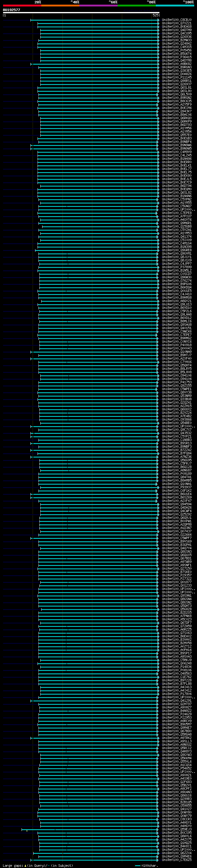Click the red 20% identity legend bar
Image resolution: width=197 pixels, height=868 pixels.
[x=22, y=6]
